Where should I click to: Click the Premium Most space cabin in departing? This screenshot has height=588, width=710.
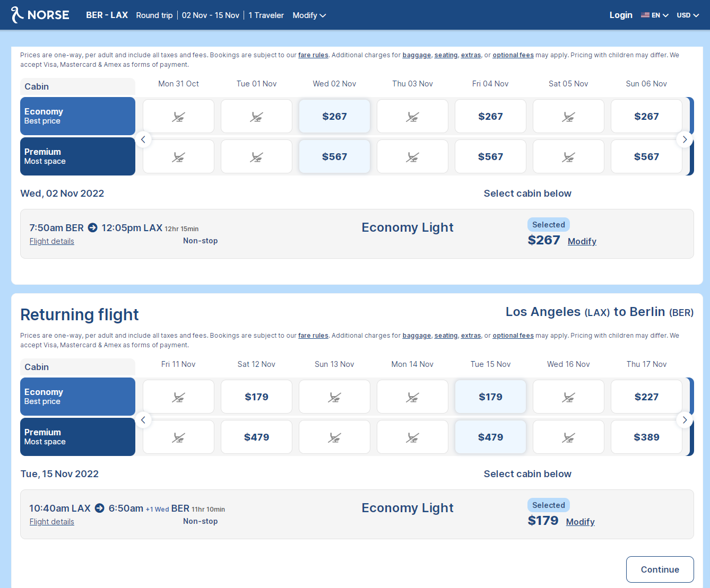(77, 156)
